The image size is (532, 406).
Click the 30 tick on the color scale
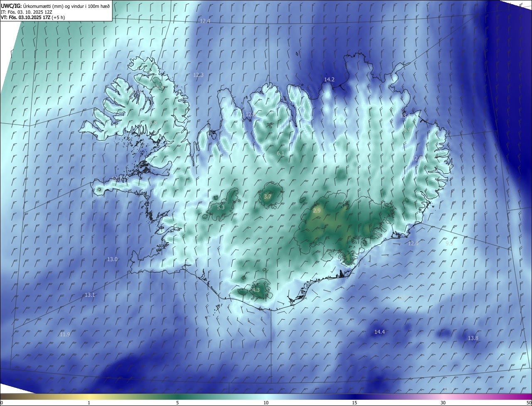443,403
